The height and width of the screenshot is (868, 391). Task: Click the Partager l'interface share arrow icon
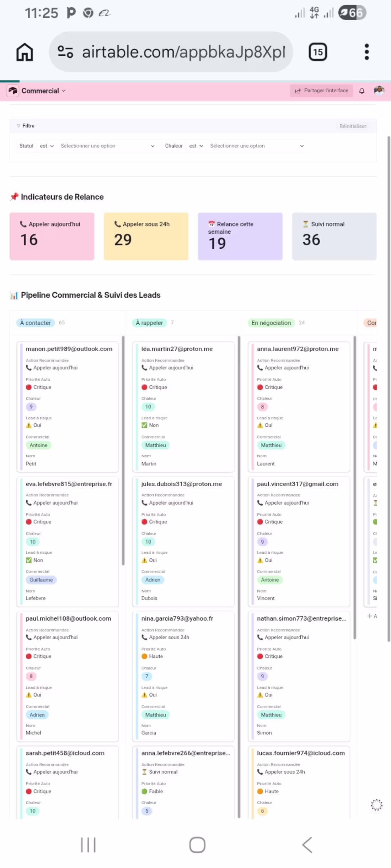point(298,91)
